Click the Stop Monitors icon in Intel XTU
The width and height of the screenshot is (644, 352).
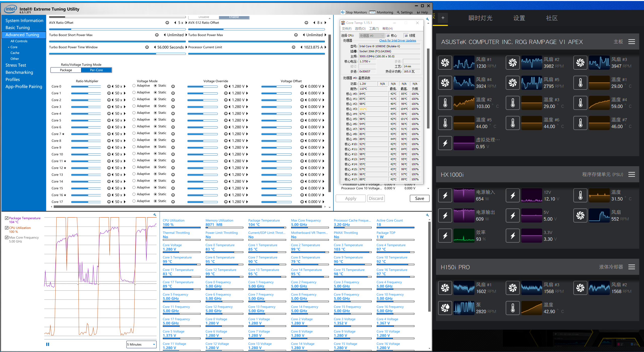[342, 12]
